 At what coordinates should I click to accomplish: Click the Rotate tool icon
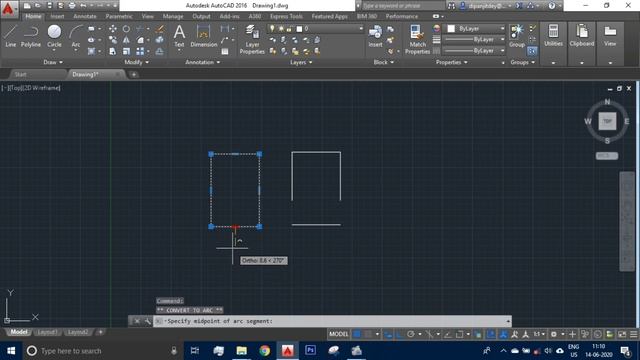tap(126, 29)
